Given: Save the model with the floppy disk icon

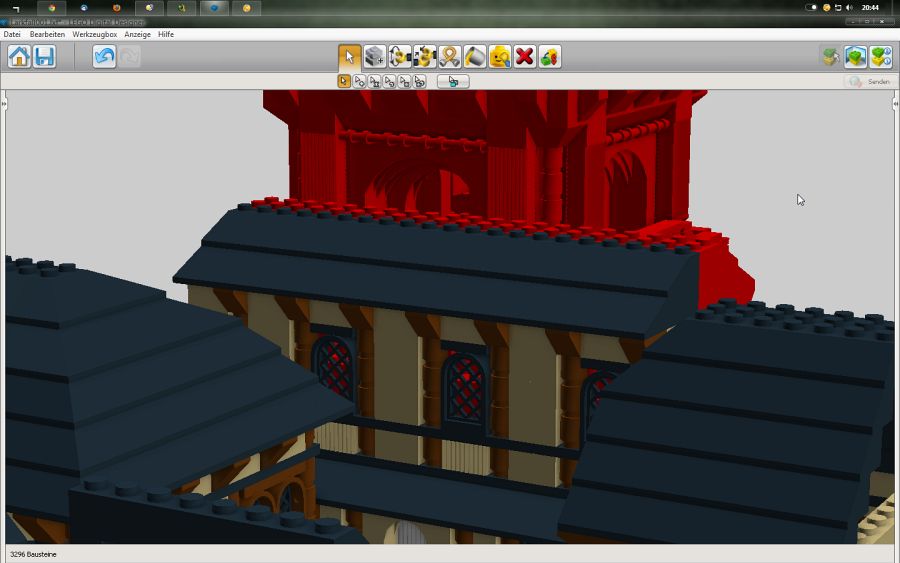Looking at the screenshot, I should (44, 57).
